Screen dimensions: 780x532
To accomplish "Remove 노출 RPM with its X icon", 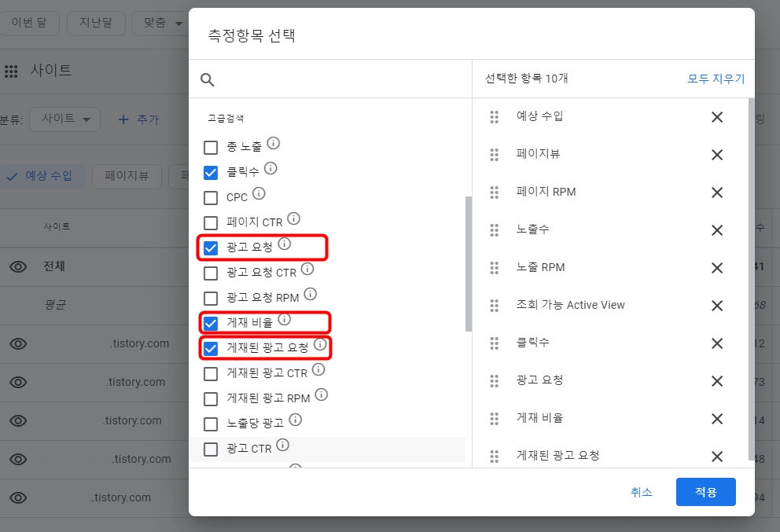I will pyautogui.click(x=716, y=267).
